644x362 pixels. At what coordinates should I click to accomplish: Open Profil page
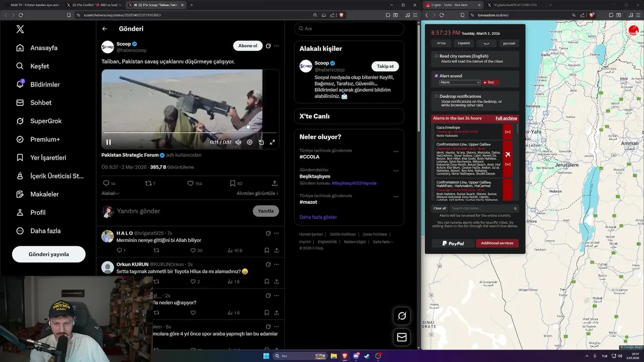point(31,212)
